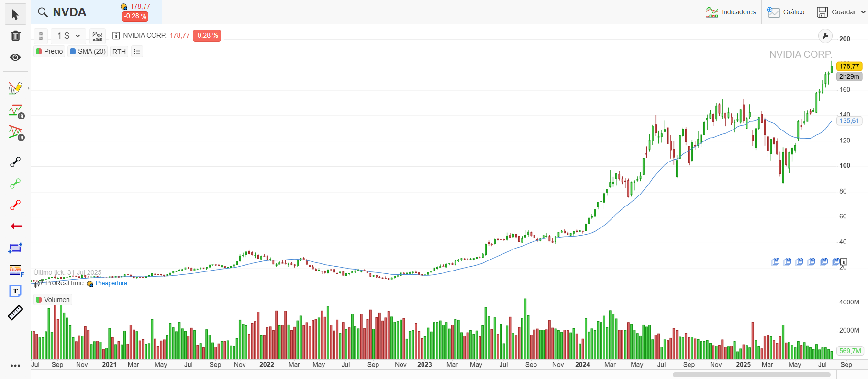Click the trash delete-drawings icon
868x379 pixels.
pyautogui.click(x=15, y=36)
